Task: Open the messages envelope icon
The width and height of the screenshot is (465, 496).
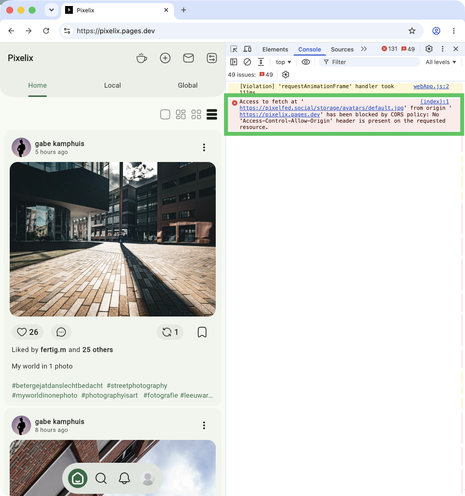Action: pyautogui.click(x=188, y=58)
